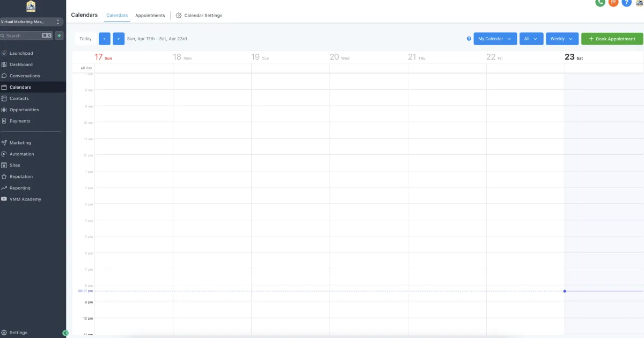Open the My Calendar dropdown
The image size is (644, 338).
click(495, 39)
